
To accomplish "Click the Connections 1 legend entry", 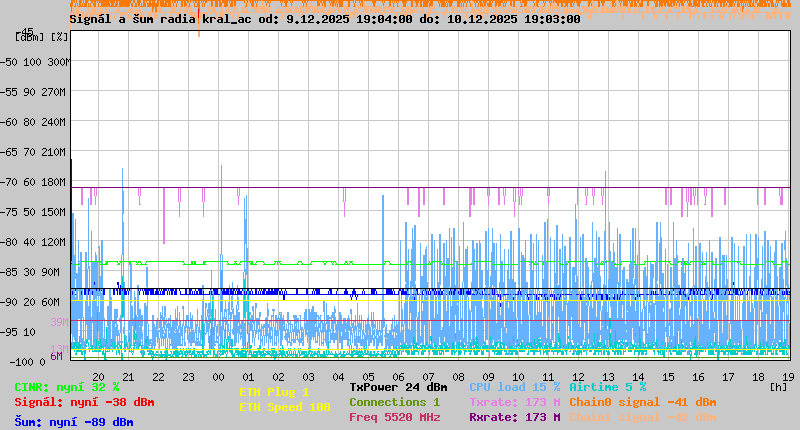I will [394, 402].
